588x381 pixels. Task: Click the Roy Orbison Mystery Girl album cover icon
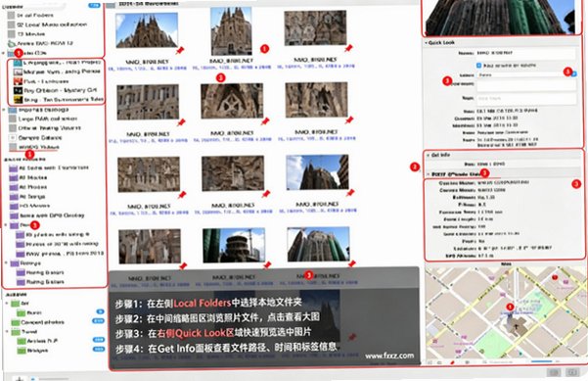tap(18, 90)
